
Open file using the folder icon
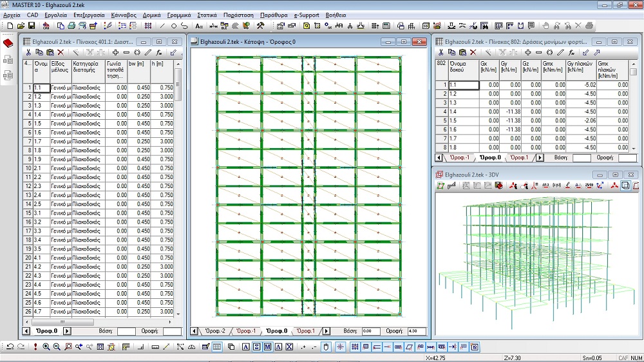pyautogui.click(x=21, y=26)
